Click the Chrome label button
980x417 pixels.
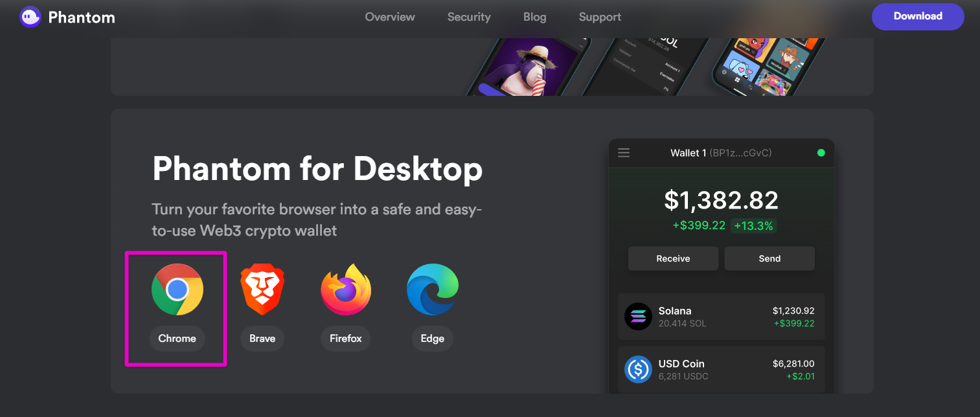tap(177, 339)
